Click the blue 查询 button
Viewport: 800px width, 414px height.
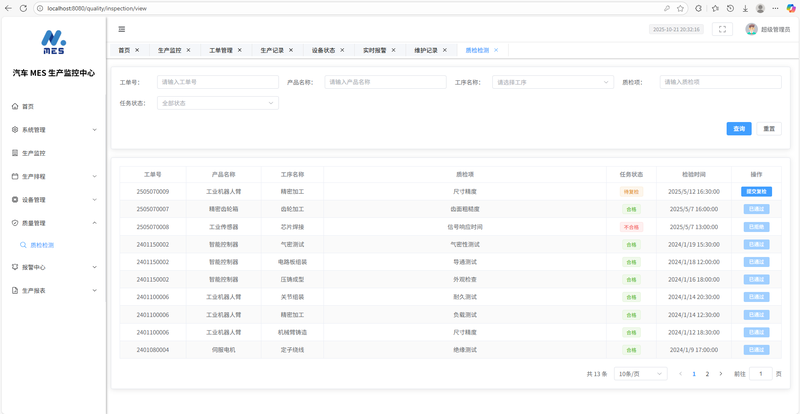738,129
